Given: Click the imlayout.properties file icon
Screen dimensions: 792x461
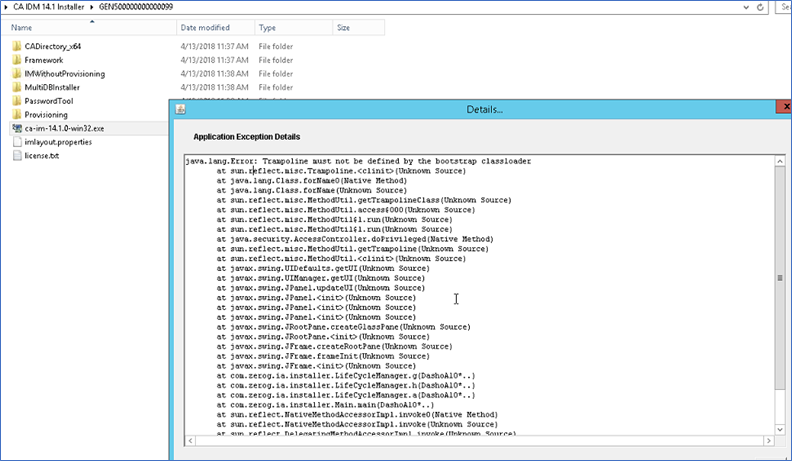Looking at the screenshot, I should (x=17, y=142).
